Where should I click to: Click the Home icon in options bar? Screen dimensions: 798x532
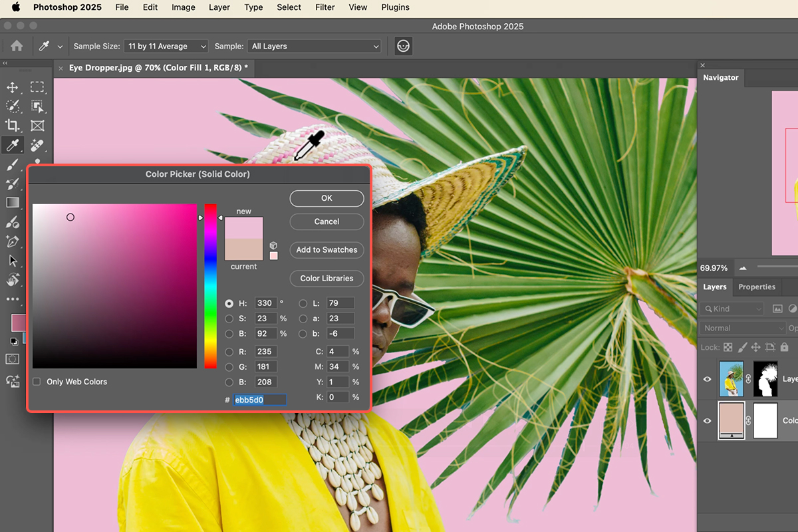point(17,47)
